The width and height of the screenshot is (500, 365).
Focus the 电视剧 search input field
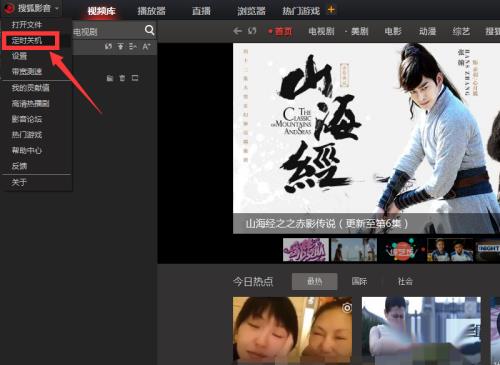tap(107, 32)
